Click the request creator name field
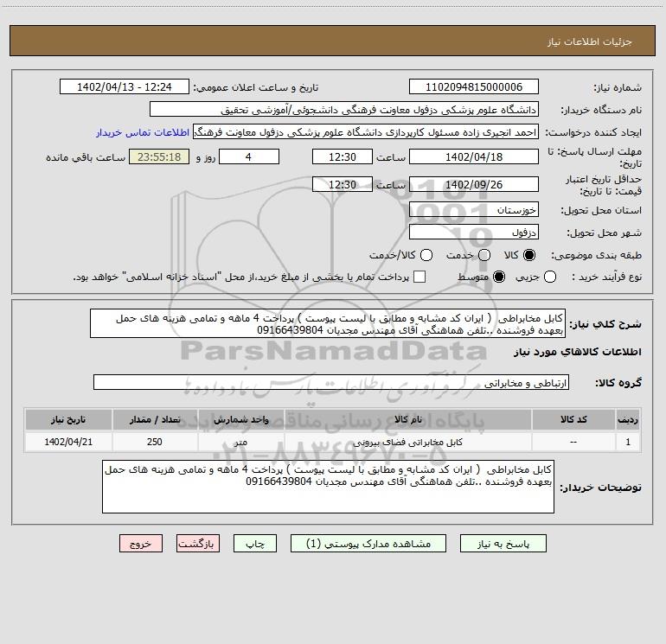The width and height of the screenshot is (666, 644). tap(366, 132)
